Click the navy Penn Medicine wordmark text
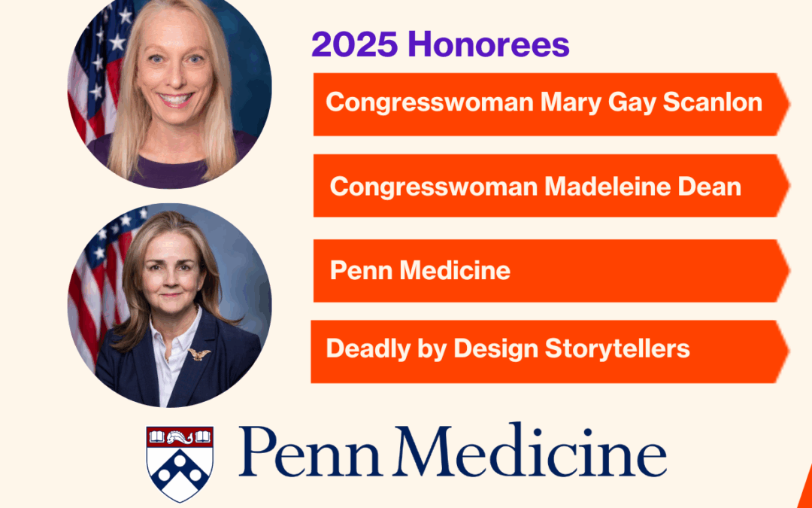The height and width of the screenshot is (508, 812). [x=452, y=451]
